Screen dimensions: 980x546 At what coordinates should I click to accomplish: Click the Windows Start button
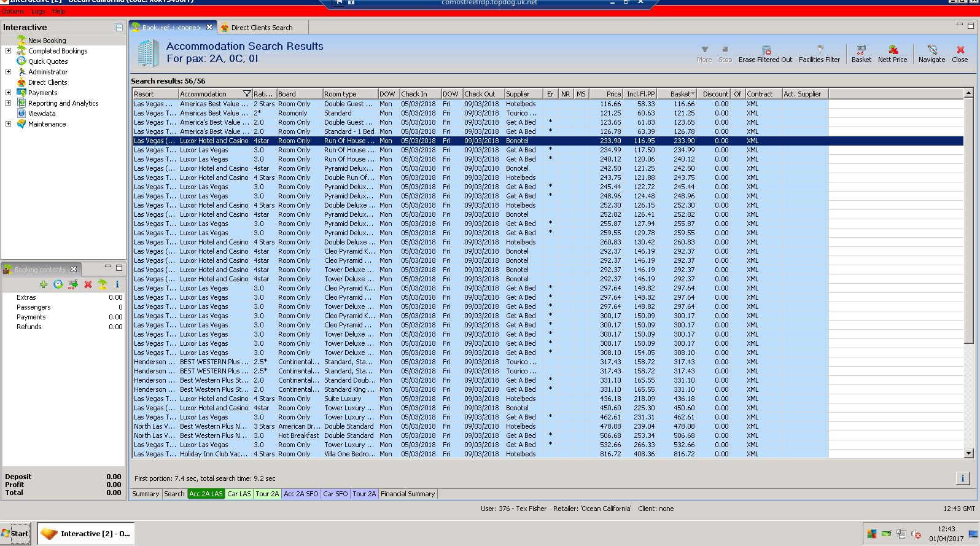click(x=15, y=534)
